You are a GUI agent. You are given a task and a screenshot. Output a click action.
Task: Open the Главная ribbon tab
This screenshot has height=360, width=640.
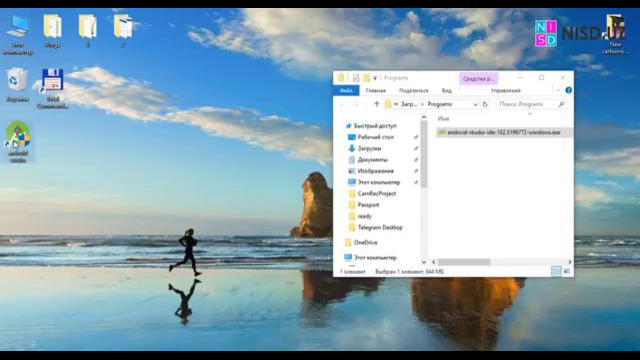tap(376, 91)
